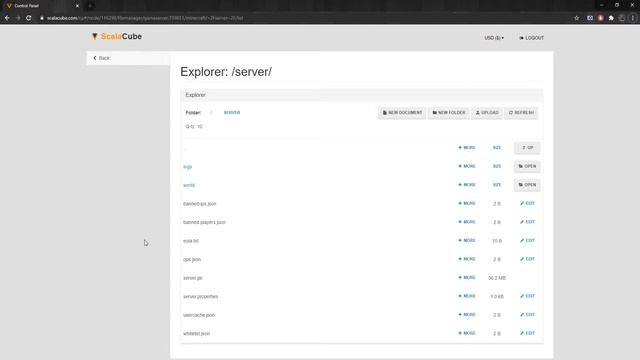Open a new browser tab
This screenshot has height=360, width=640.
pos(90,6)
